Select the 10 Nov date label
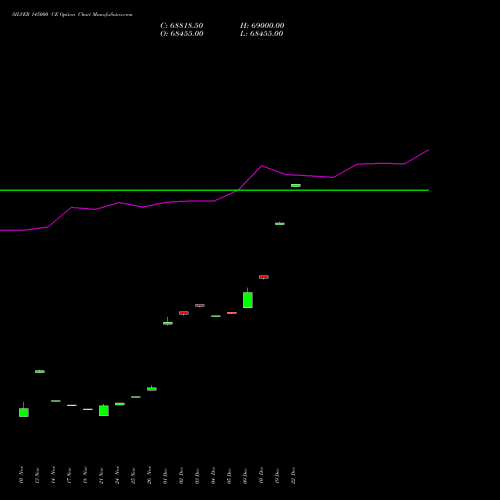Viewport: 500px width, 500px height. [21, 475]
